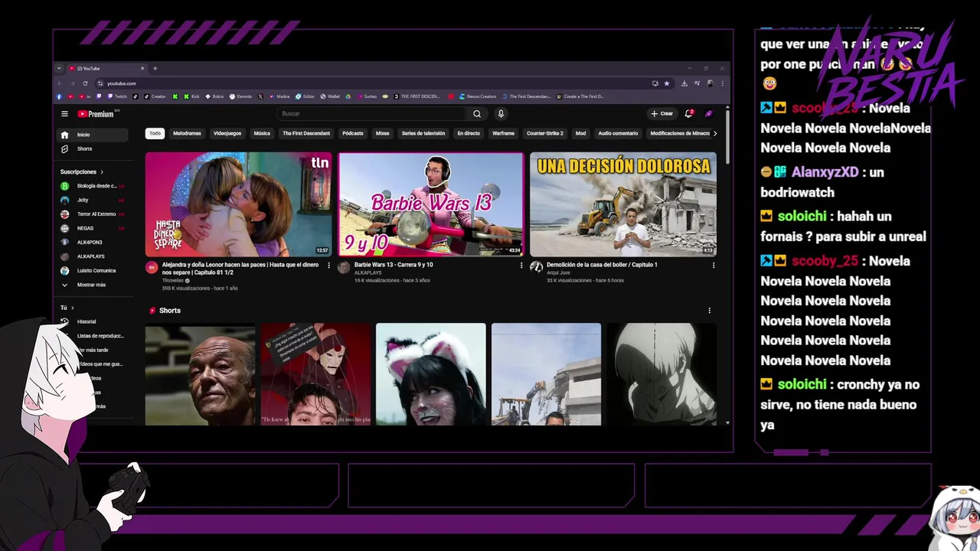Screen dimensions: 980x551
Task: Select the En directo filter chip
Action: (x=469, y=133)
